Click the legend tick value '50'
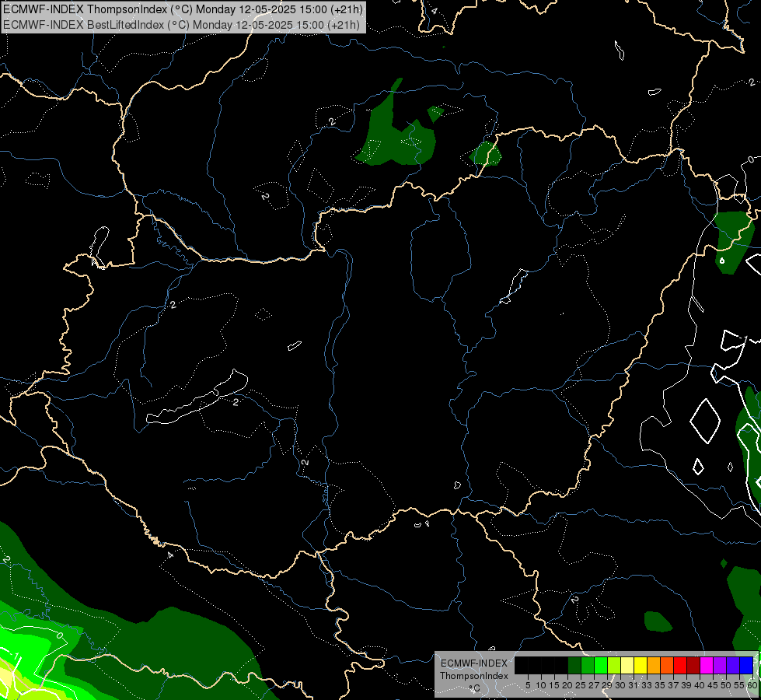 pos(725,685)
